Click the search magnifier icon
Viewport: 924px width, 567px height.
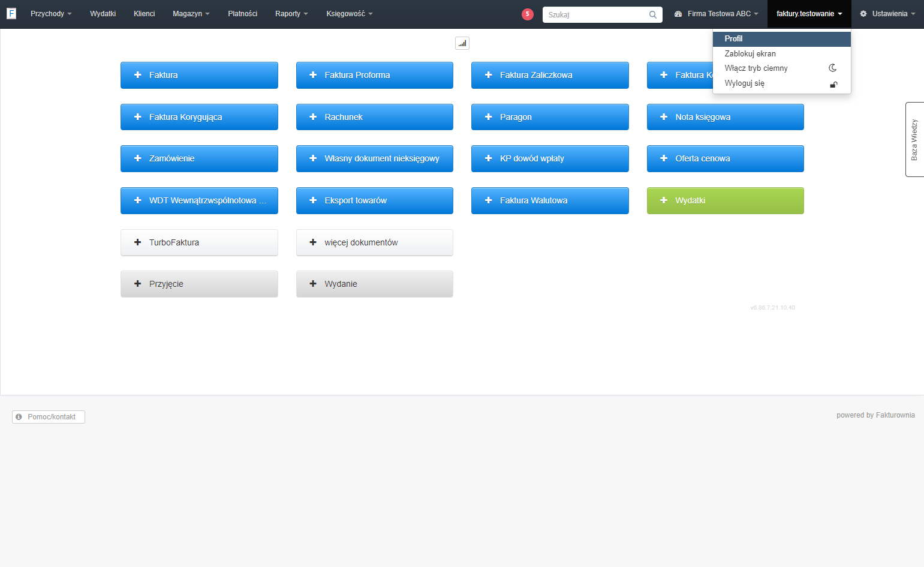(653, 14)
